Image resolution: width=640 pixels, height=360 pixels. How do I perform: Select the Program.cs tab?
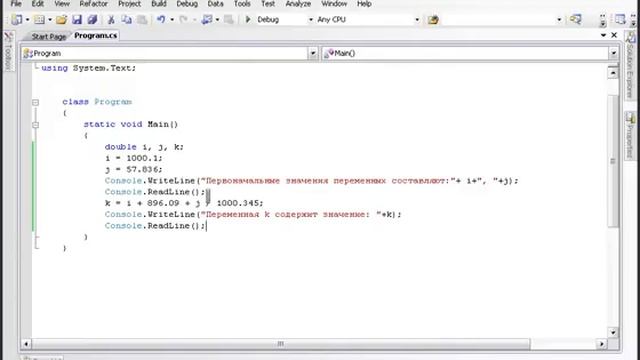pyautogui.click(x=96, y=36)
